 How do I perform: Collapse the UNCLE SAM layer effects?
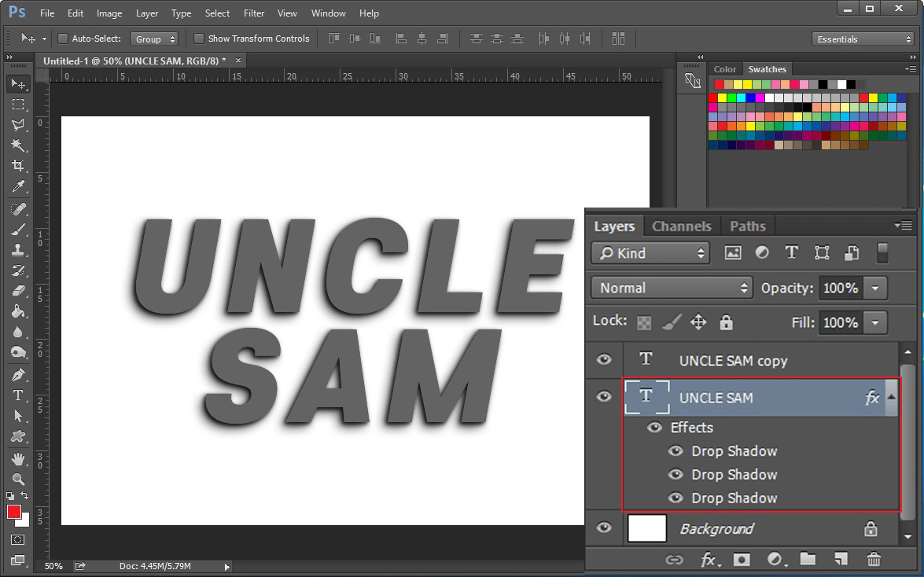[x=891, y=397]
